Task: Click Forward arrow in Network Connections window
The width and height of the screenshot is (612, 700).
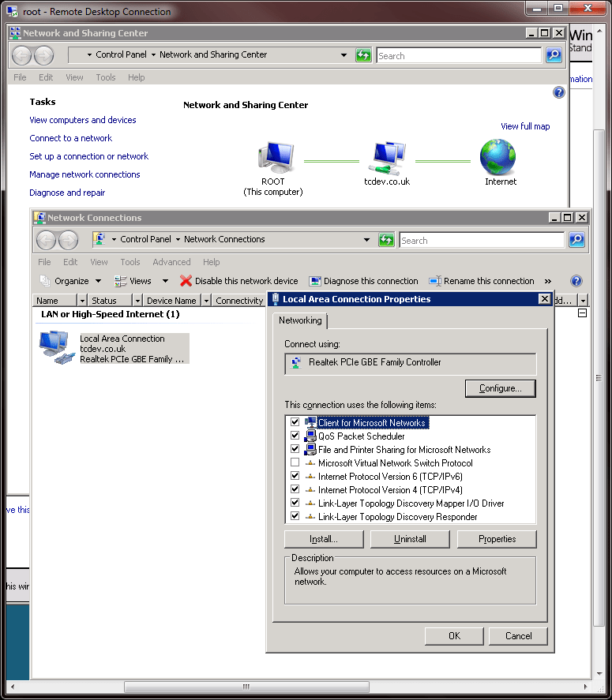Action: 68,240
